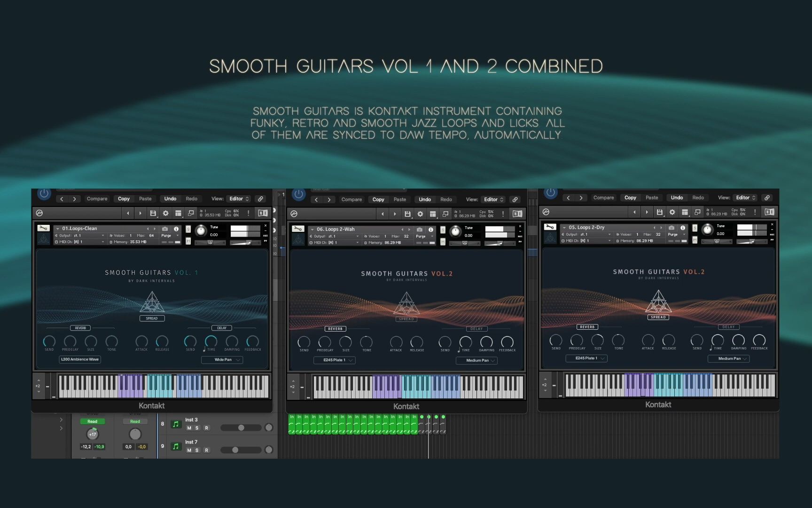Screen dimensions: 812x508
Task: Click the panic exclamation icon in Kontakt
Action: 248,213
